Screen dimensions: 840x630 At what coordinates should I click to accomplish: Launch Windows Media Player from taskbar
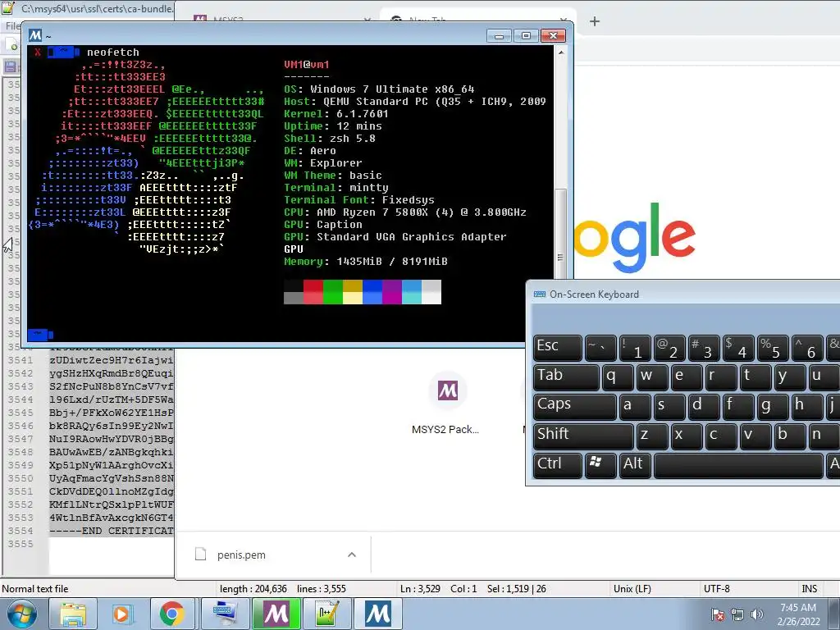[122, 614]
